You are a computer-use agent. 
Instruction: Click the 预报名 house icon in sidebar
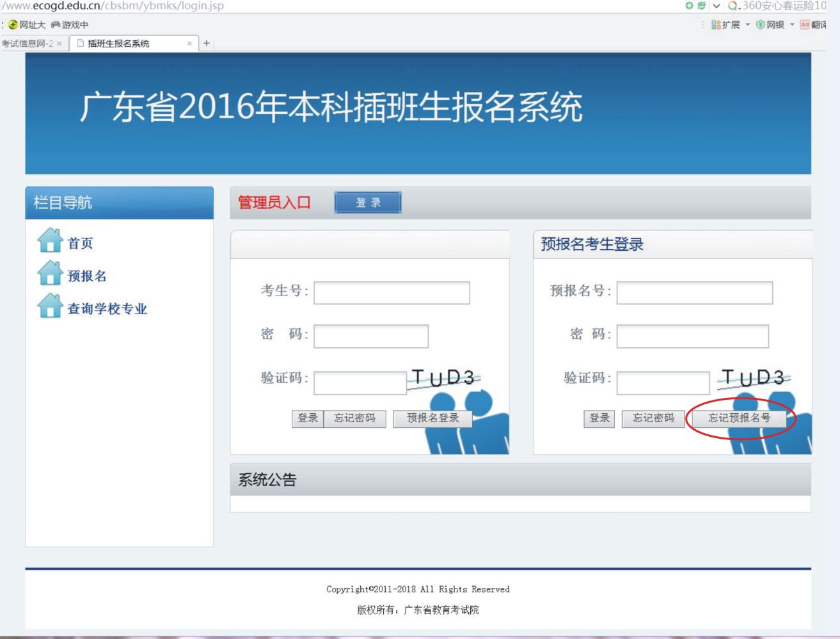(x=50, y=274)
